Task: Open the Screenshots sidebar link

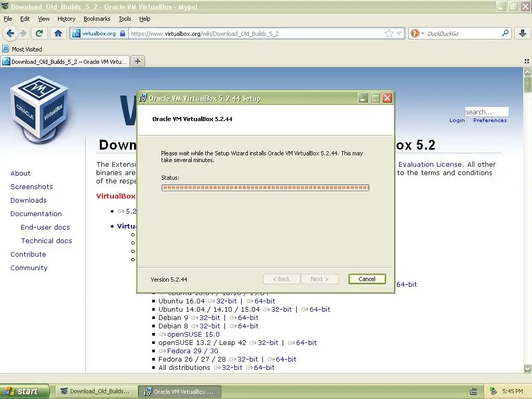Action: click(32, 187)
